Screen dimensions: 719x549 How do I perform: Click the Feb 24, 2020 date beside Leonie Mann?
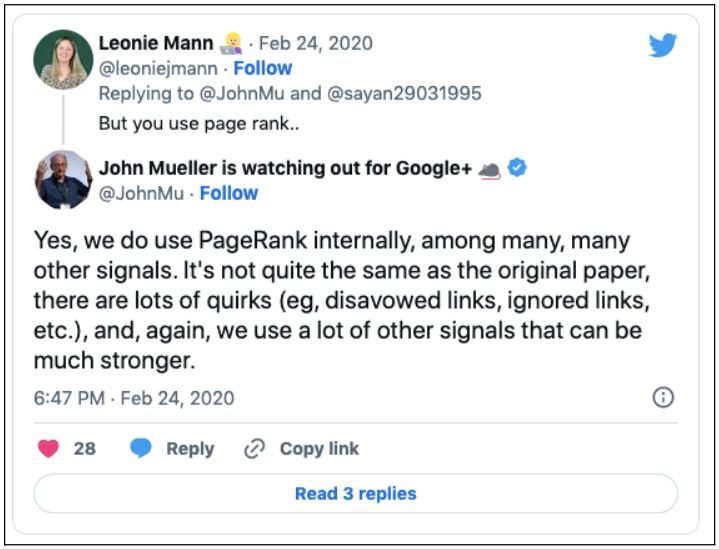click(316, 44)
